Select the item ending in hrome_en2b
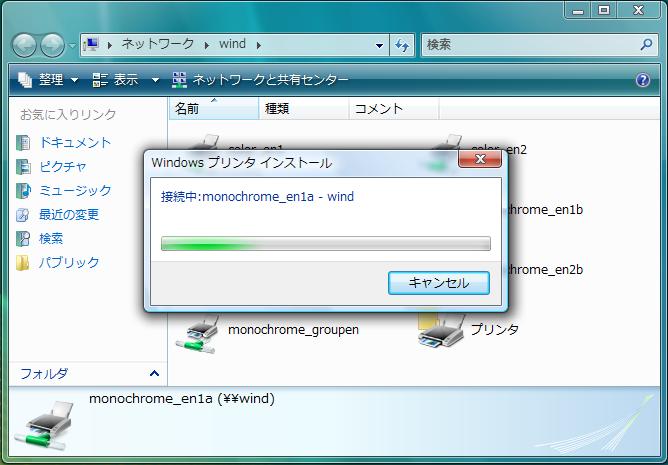This screenshot has height=465, width=668. coord(545,269)
